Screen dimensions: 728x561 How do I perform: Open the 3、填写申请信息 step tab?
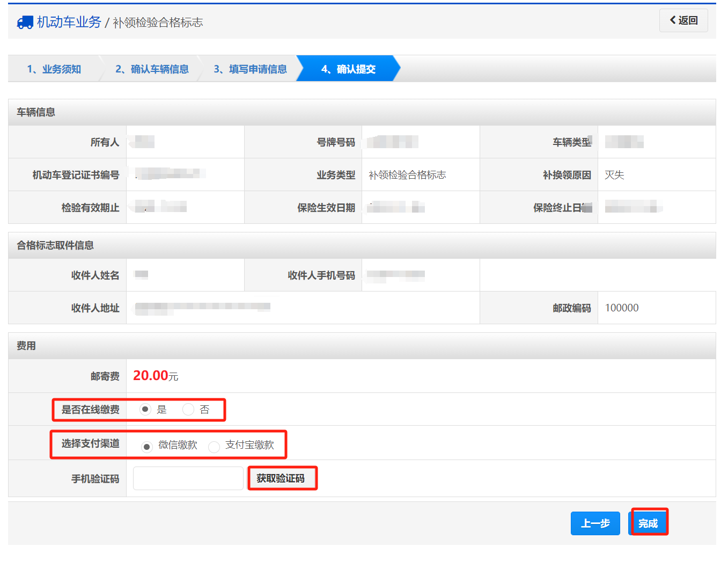pyautogui.click(x=250, y=69)
